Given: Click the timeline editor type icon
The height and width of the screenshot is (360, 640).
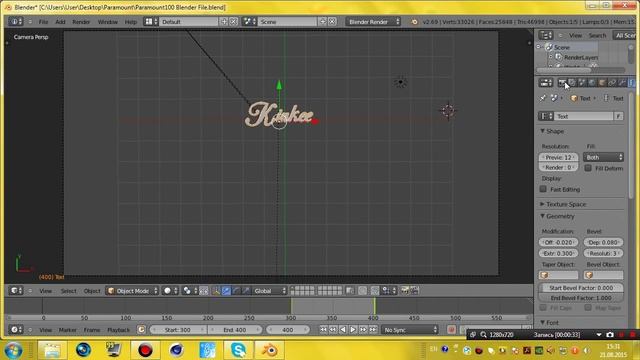Looking at the screenshot, I should click(17, 329).
